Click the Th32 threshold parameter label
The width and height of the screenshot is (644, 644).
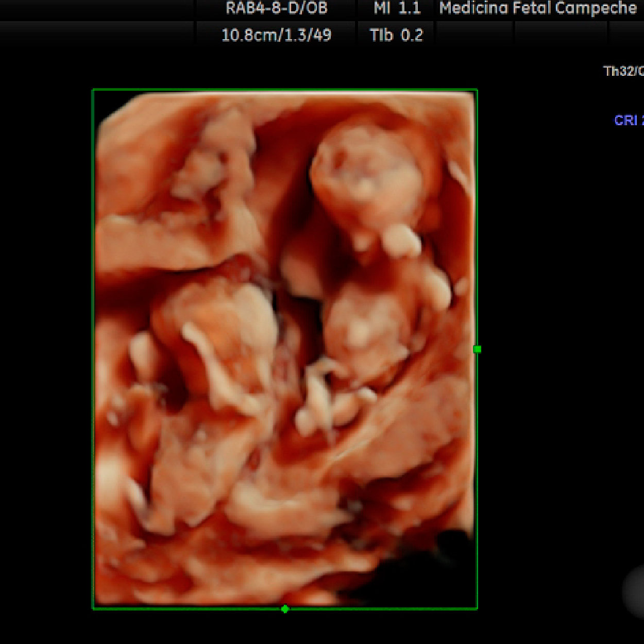click(623, 71)
